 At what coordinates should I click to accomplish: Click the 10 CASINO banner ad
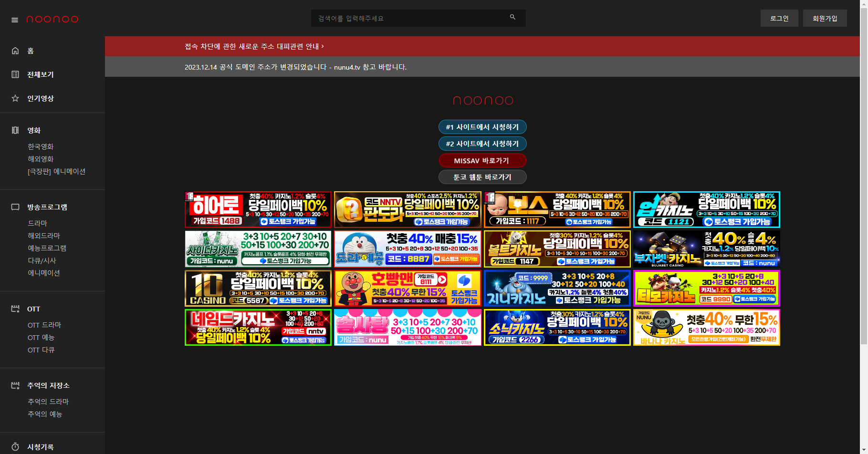click(258, 288)
